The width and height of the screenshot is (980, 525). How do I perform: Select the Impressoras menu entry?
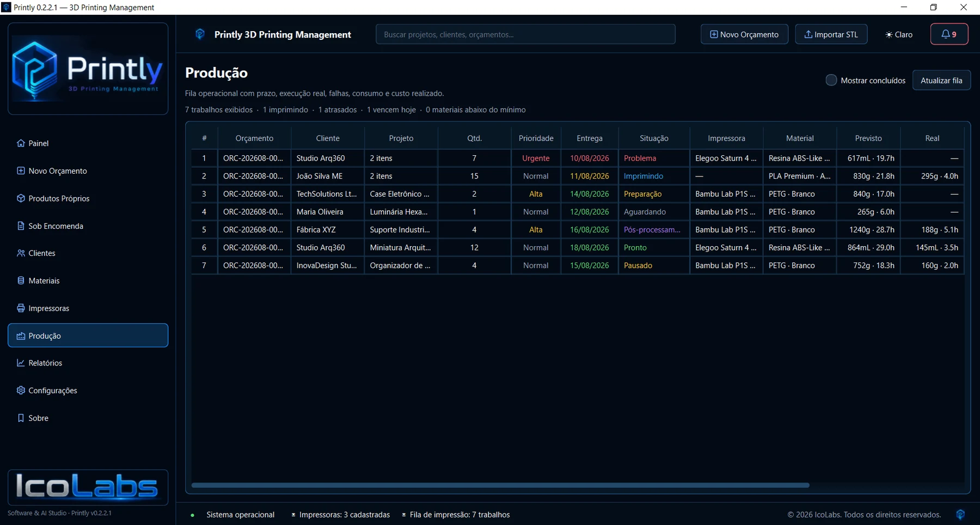point(88,308)
